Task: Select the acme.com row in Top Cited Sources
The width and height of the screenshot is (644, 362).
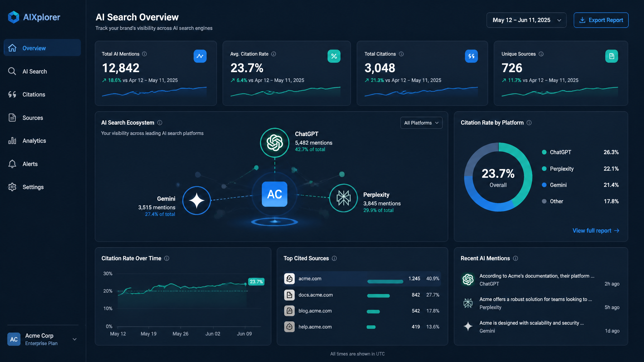Action: coord(362,279)
